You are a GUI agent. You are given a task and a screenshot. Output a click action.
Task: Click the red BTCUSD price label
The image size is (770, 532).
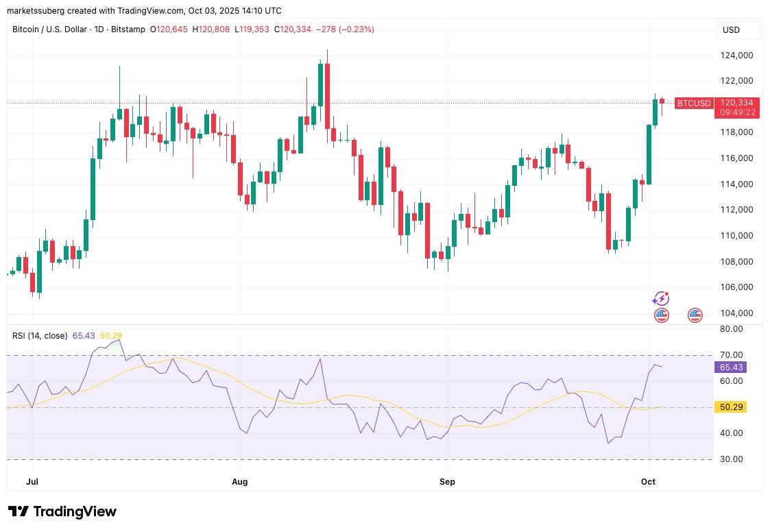[x=694, y=103]
